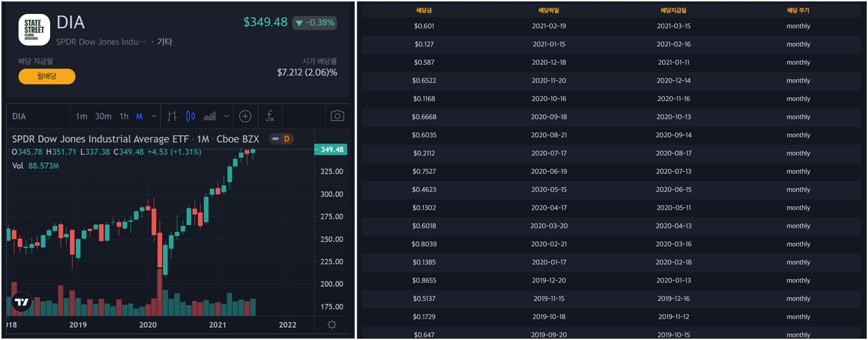
Task: Click the 349.48 price label on axis
Action: (x=331, y=149)
